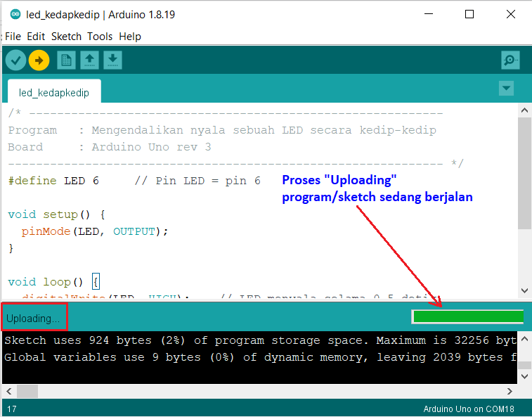
Task: Click "Global variables use 9 bytes" console line
Action: [x=259, y=357]
